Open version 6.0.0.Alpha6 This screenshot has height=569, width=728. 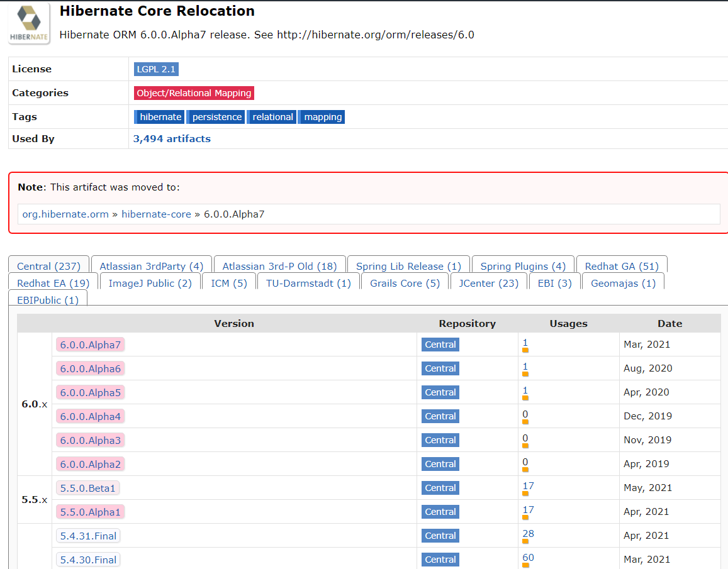[x=90, y=368]
